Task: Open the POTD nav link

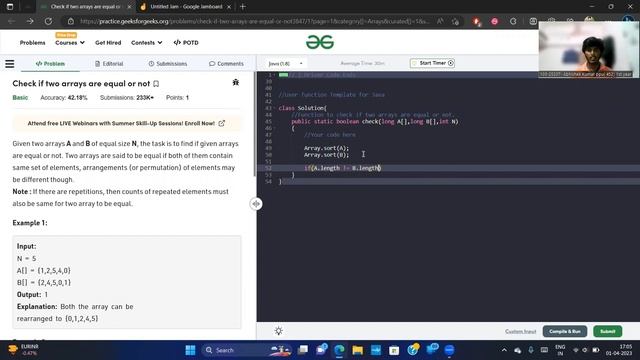Action: pos(186,42)
